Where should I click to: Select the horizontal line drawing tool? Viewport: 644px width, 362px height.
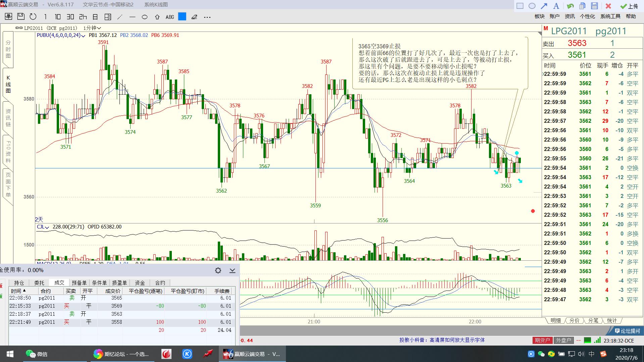[x=132, y=17]
